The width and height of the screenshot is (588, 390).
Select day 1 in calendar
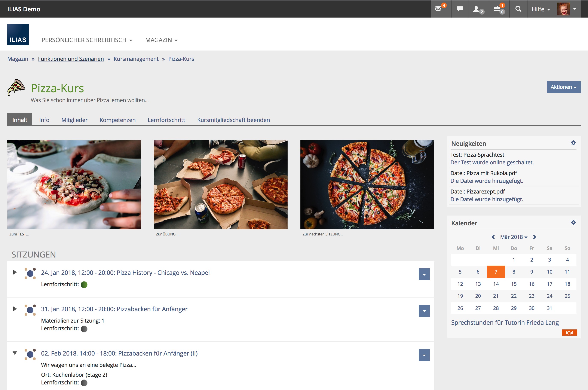(x=514, y=260)
